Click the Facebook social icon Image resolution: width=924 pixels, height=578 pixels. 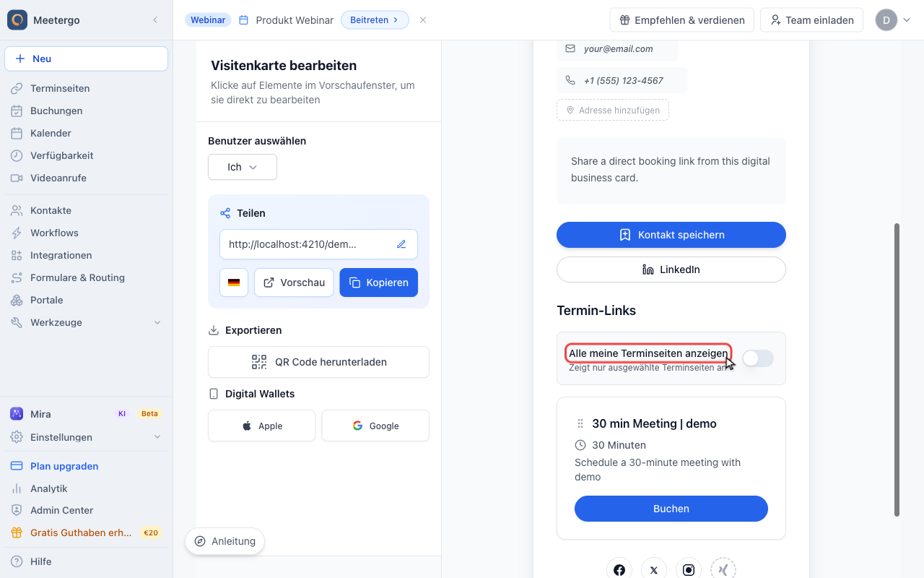coord(619,570)
